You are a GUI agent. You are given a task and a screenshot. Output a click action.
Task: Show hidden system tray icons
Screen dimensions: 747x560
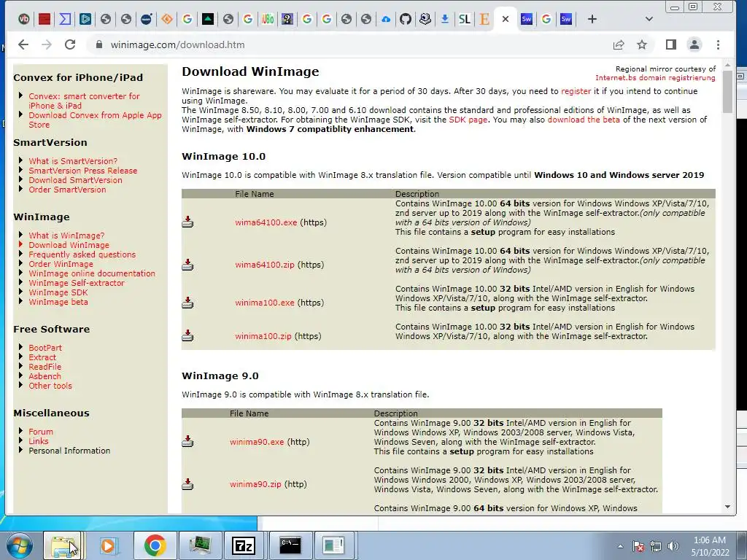pos(620,546)
